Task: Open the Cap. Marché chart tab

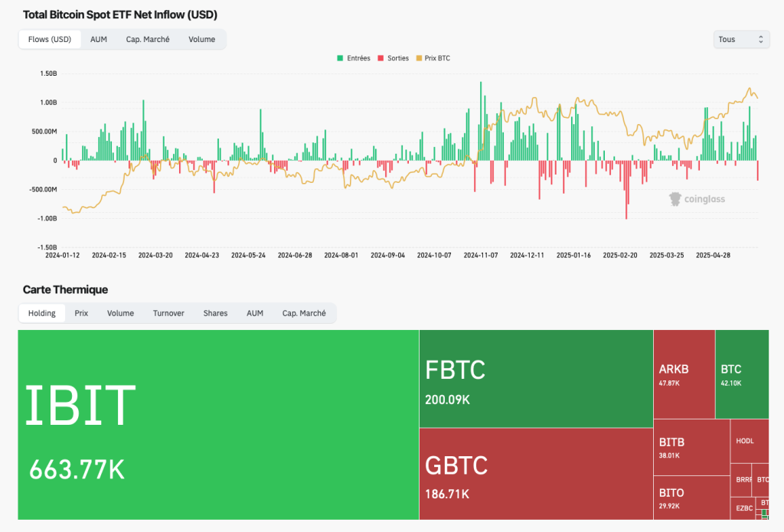Action: 148,40
